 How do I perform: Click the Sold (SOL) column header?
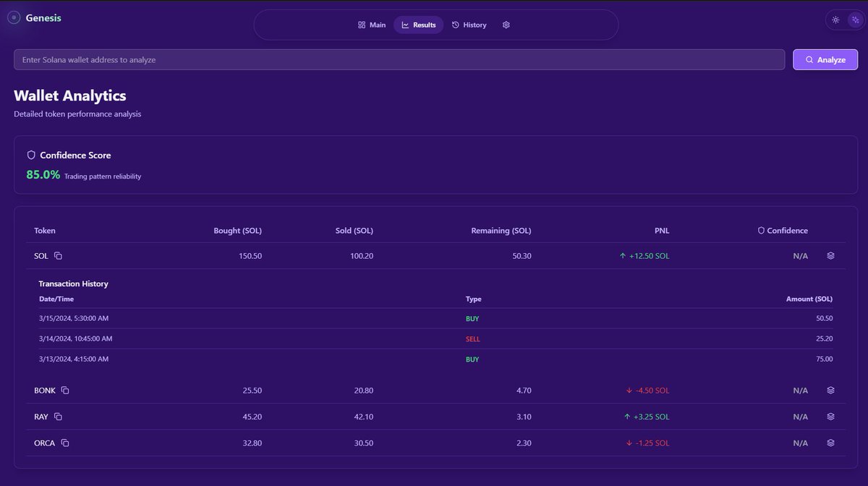click(354, 231)
